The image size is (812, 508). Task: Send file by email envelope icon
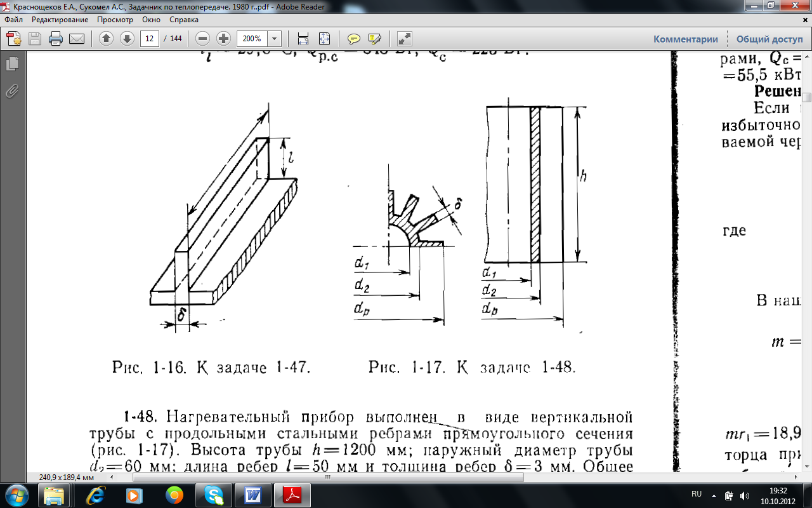[x=77, y=39]
